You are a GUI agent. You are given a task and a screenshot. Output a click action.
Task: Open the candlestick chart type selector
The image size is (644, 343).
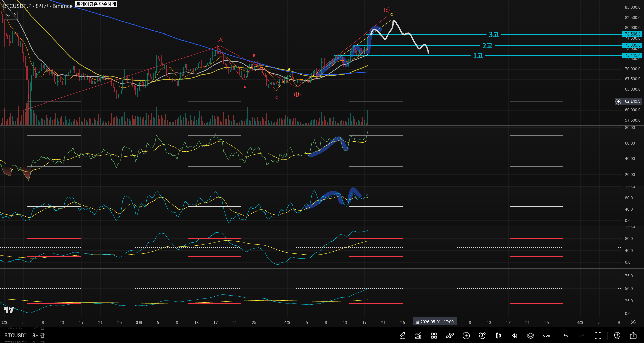(498, 336)
